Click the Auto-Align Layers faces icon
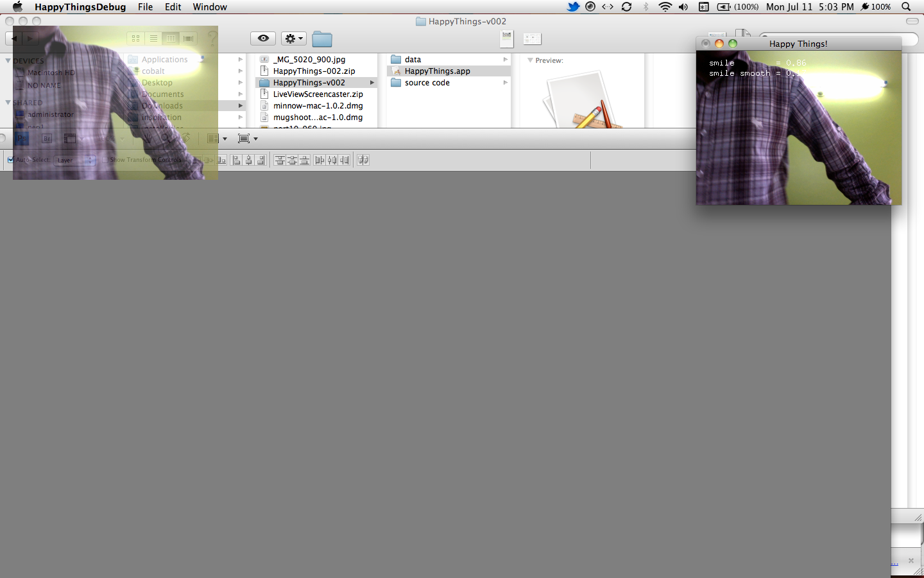Image resolution: width=924 pixels, height=578 pixels. coord(363,160)
